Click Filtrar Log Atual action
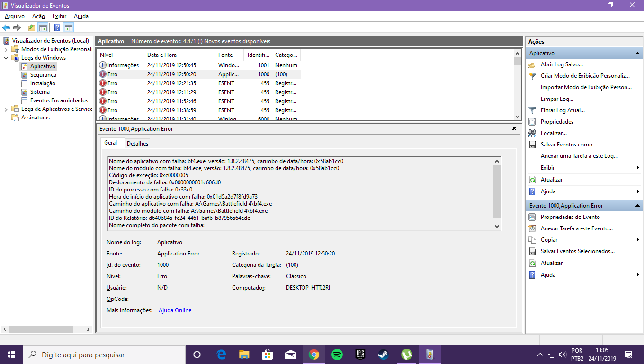Viewport: 644px width, 364px height. click(563, 110)
